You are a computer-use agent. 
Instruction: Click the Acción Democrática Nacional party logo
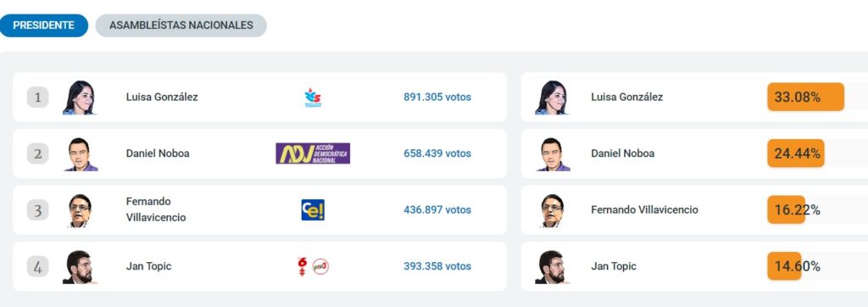click(313, 153)
